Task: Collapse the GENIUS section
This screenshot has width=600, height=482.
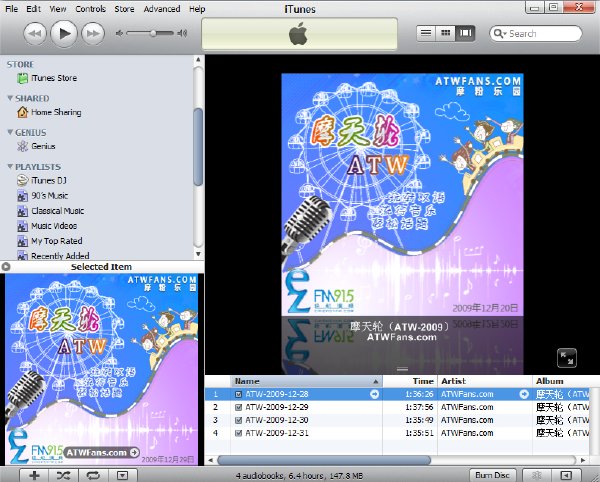Action: click(x=10, y=132)
